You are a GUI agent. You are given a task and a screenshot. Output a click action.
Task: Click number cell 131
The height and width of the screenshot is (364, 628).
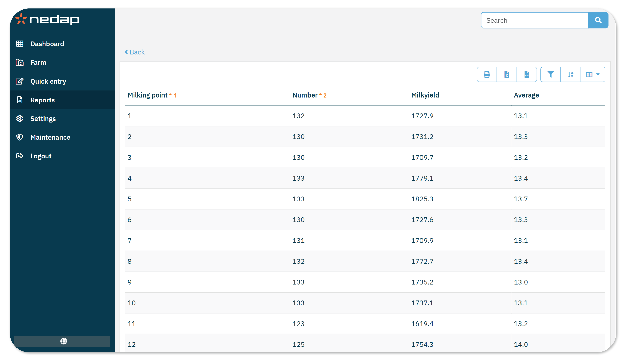tap(298, 241)
